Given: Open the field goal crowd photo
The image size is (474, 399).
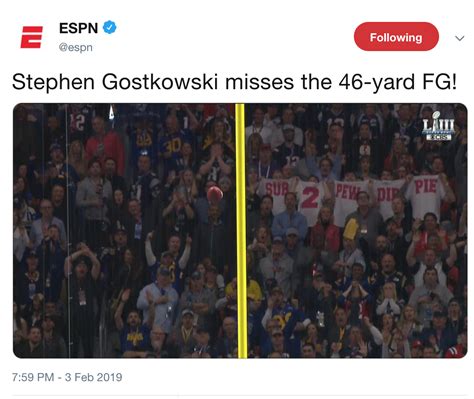Looking at the screenshot, I should click(x=240, y=231).
